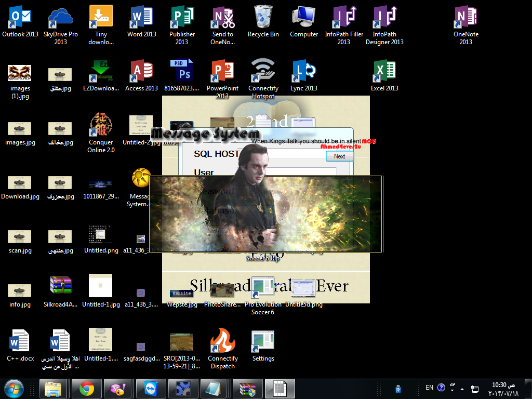Select the Untitled-2.jpg file thumbnail
This screenshot has height=399, width=532.
coord(141,125)
